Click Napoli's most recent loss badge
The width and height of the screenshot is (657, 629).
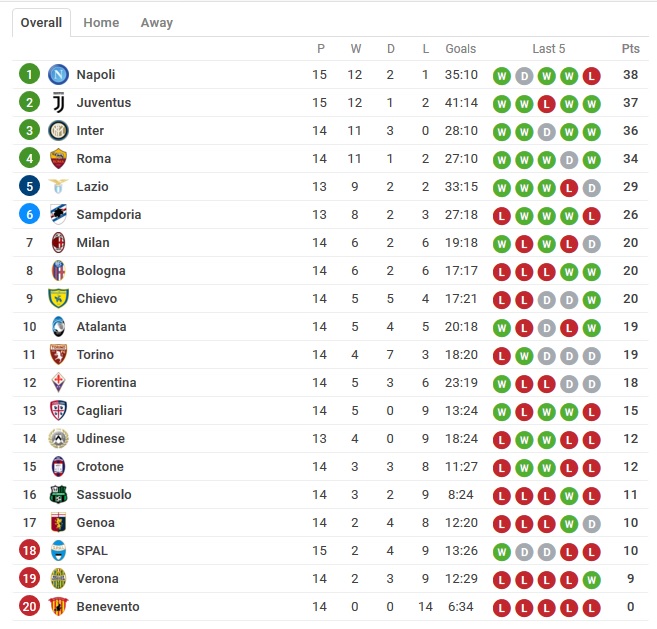pyautogui.click(x=591, y=76)
